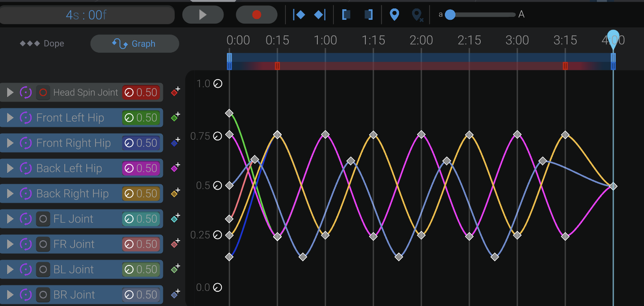Add keyframe for FR Joint
The width and height of the screenshot is (644, 306).
pyautogui.click(x=176, y=244)
